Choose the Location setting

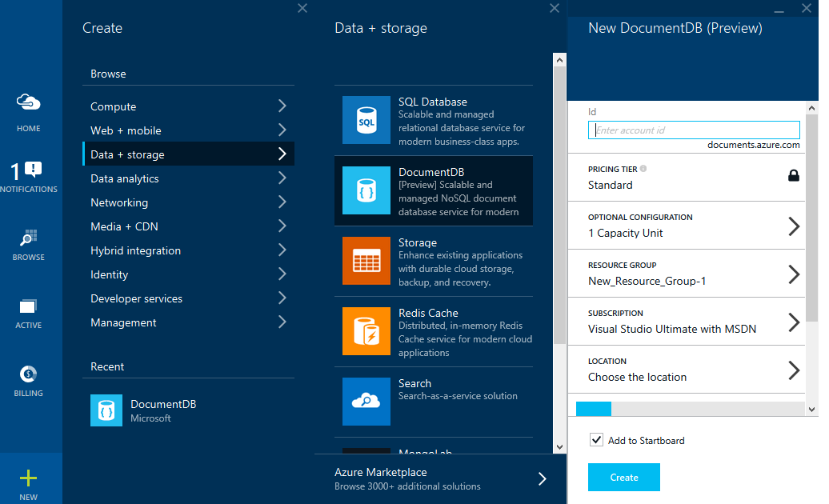pyautogui.click(x=687, y=370)
